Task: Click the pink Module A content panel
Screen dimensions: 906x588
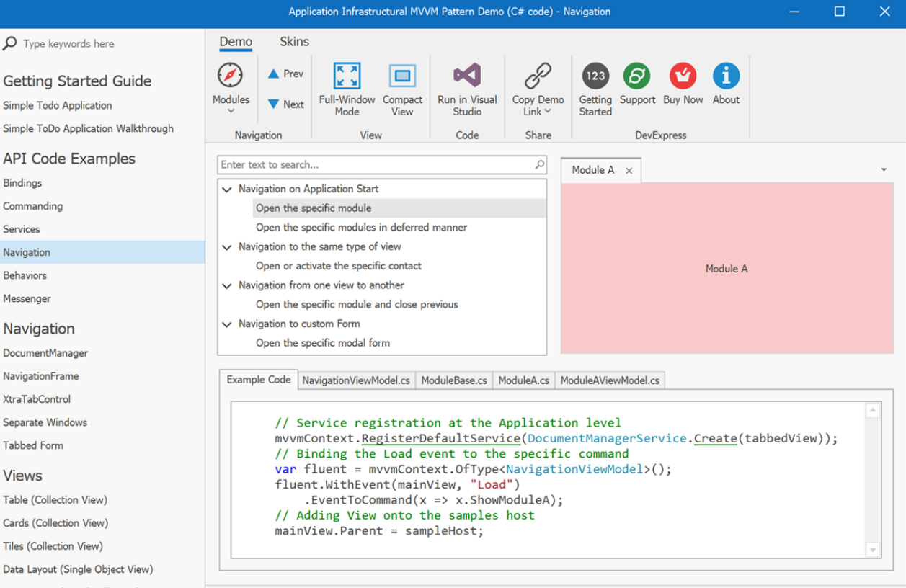Action: point(727,268)
